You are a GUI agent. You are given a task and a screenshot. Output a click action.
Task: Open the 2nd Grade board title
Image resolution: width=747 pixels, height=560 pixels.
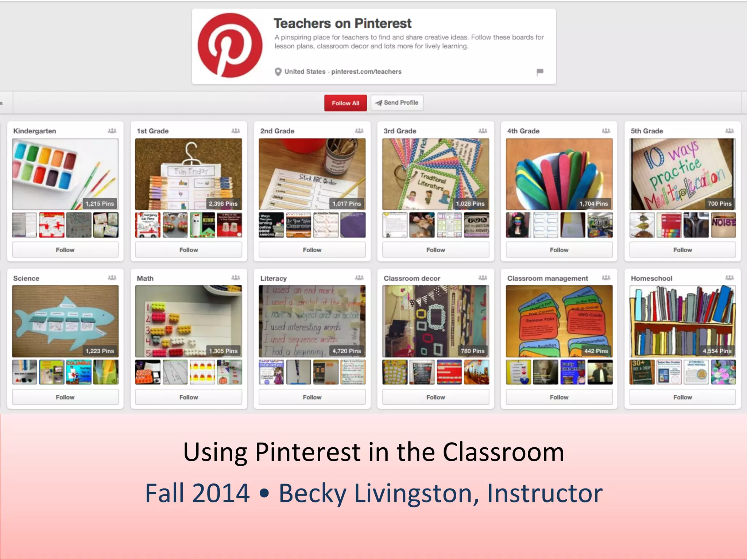click(277, 131)
